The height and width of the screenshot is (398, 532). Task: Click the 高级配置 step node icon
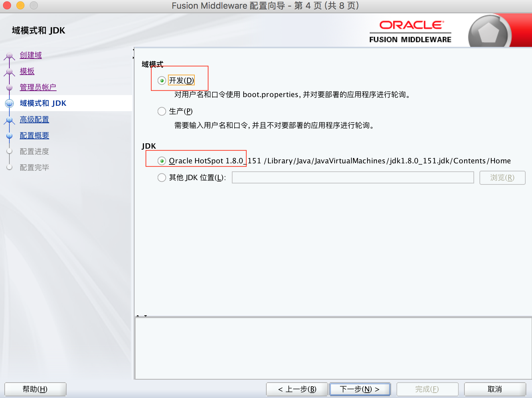pos(9,120)
